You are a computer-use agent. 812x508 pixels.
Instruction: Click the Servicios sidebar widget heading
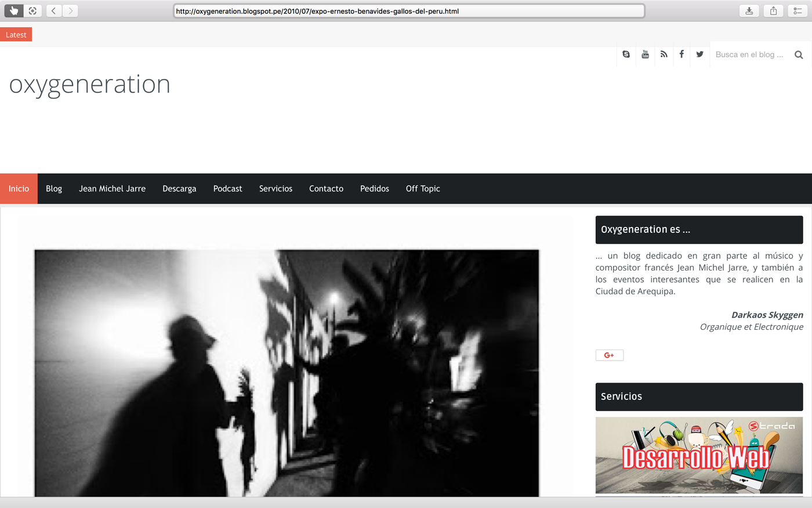pyautogui.click(x=699, y=397)
